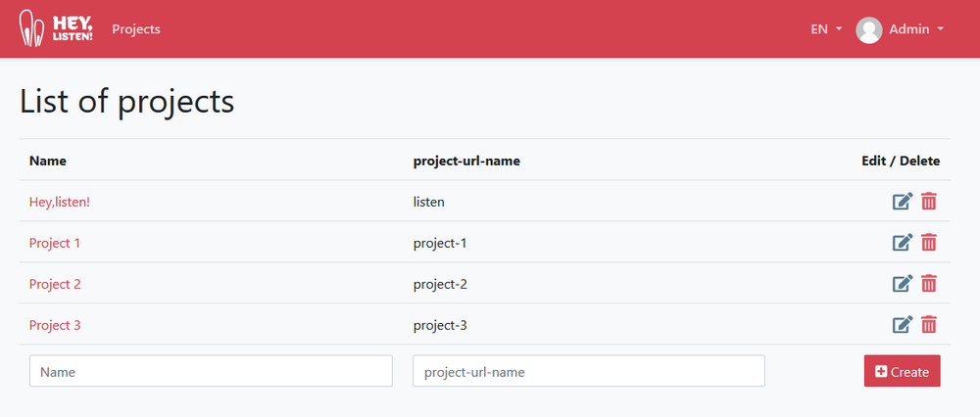
Task: Delete Project 3 from list
Action: 929,325
